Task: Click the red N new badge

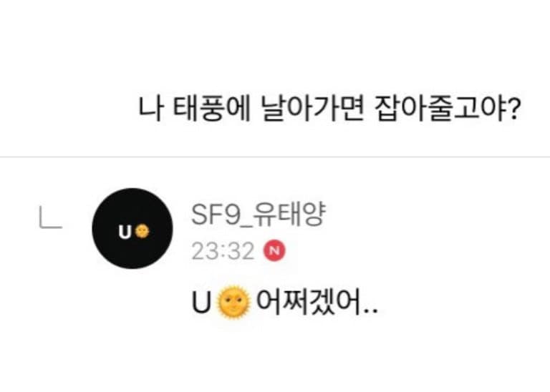Action: click(275, 250)
